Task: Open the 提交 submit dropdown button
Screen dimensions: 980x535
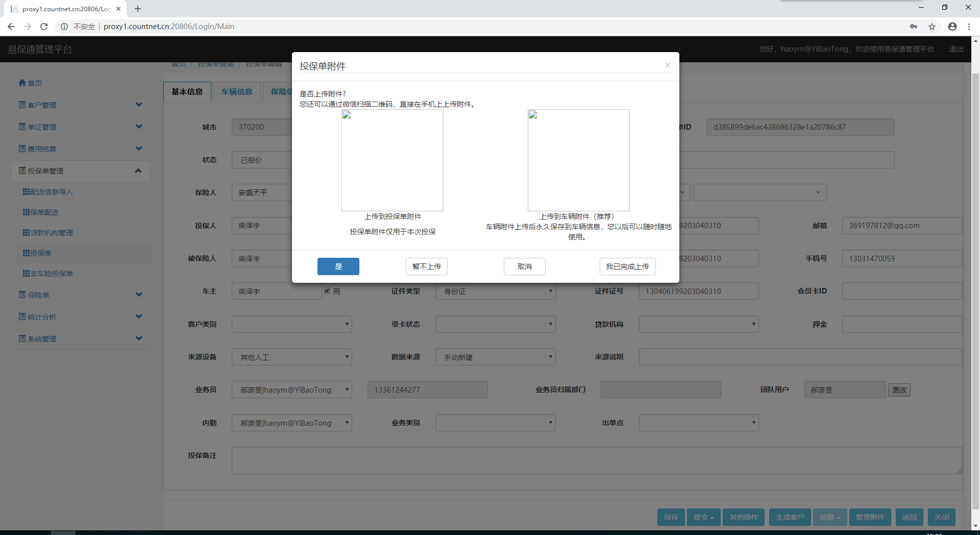Action: click(x=703, y=517)
